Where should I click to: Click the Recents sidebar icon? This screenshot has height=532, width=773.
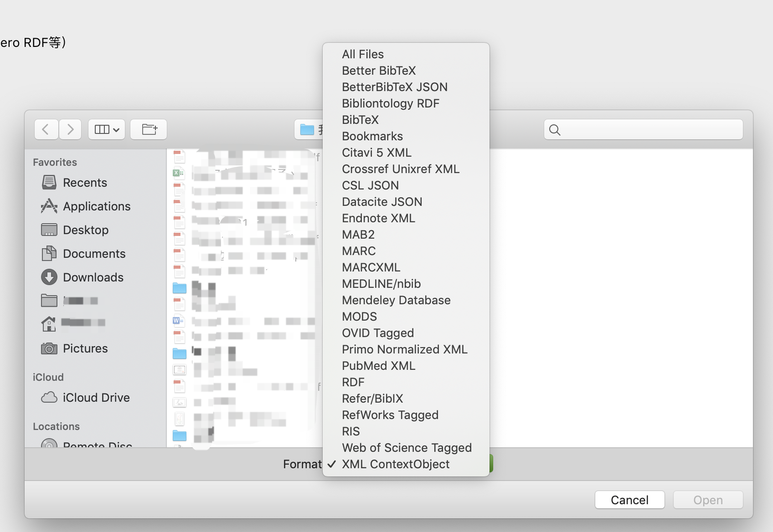point(49,183)
